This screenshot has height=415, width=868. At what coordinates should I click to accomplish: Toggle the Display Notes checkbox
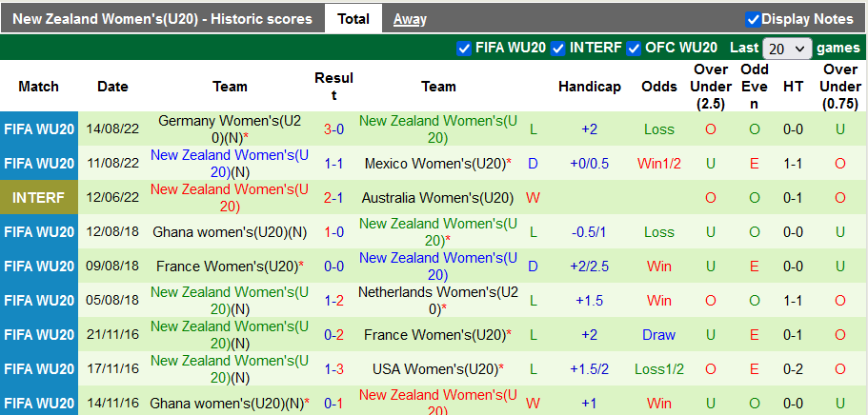pyautogui.click(x=753, y=19)
